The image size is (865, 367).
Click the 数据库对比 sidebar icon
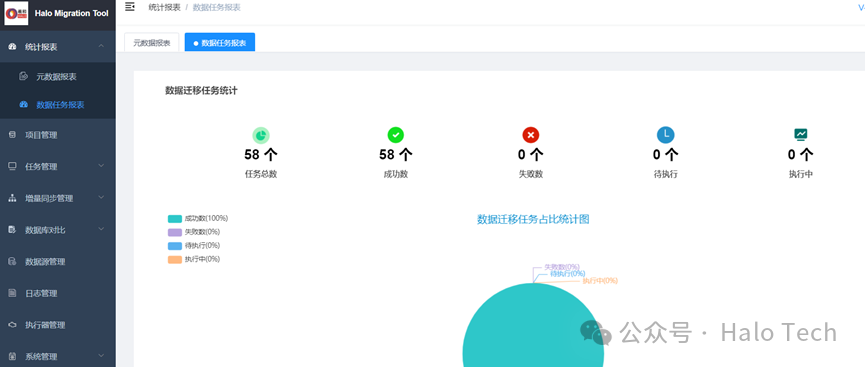tap(13, 230)
